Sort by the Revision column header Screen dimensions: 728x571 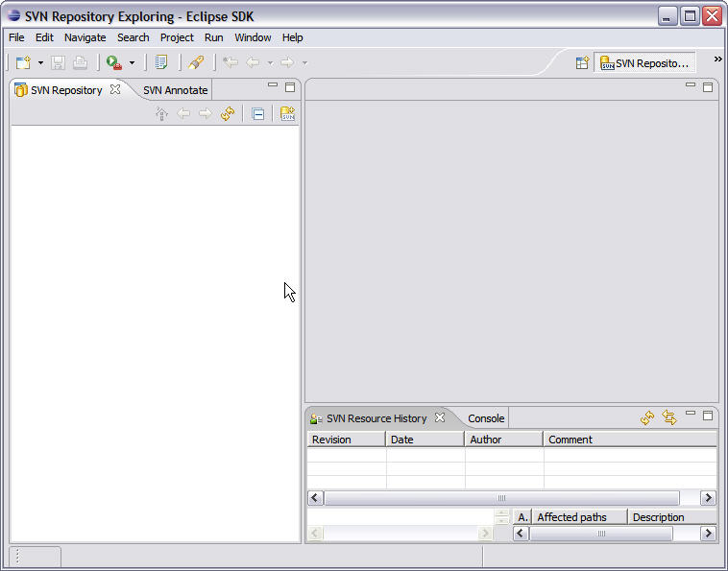(x=347, y=440)
